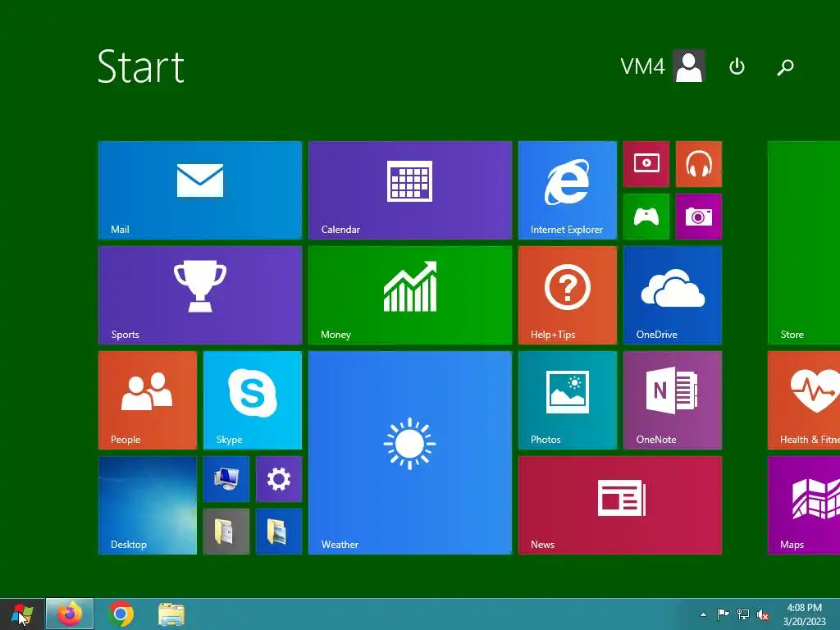Image resolution: width=840 pixels, height=630 pixels.
Task: Open the Health & Fitness tile
Action: tap(804, 400)
